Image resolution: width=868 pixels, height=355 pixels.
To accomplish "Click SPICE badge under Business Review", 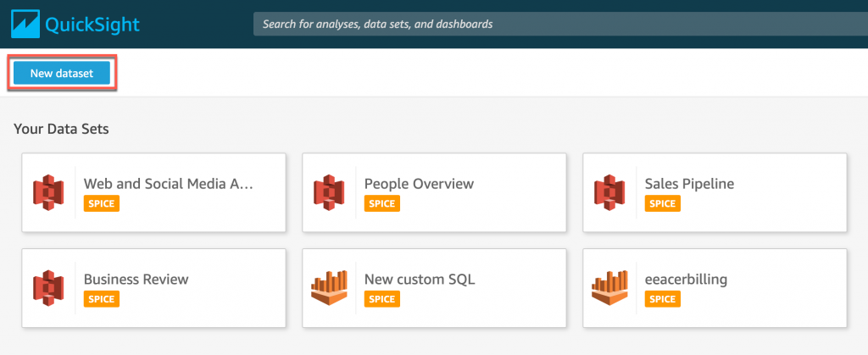I will pos(101,299).
